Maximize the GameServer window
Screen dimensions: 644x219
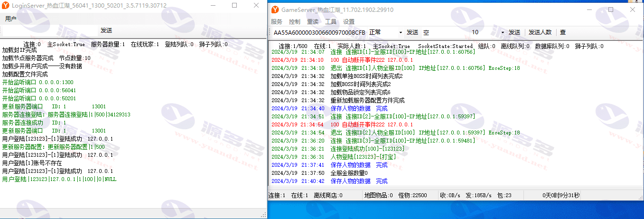[611, 10]
